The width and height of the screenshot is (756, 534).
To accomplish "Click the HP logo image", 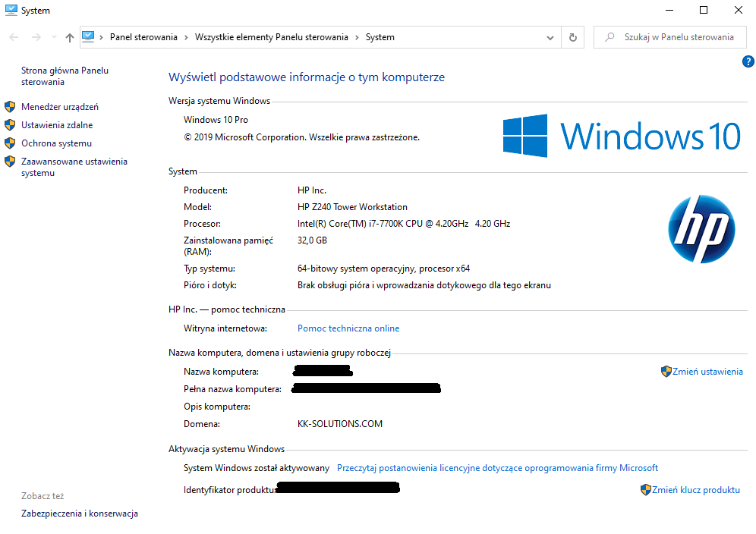I will click(x=701, y=229).
